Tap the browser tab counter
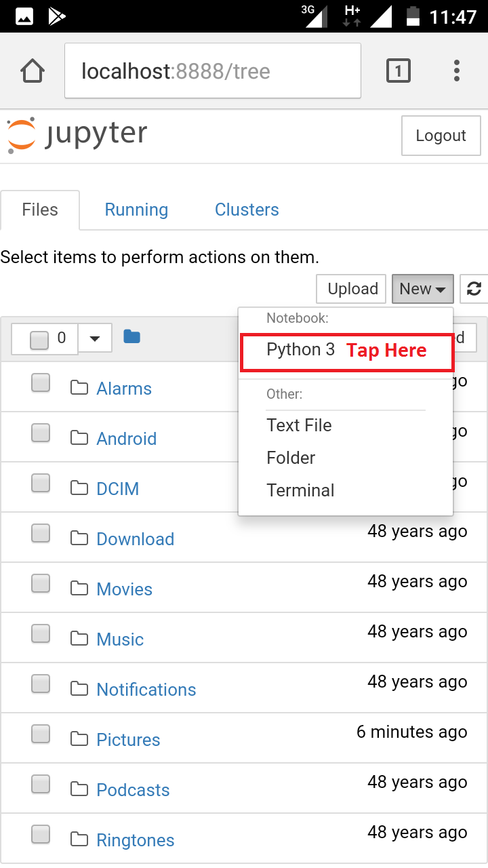 pyautogui.click(x=399, y=70)
